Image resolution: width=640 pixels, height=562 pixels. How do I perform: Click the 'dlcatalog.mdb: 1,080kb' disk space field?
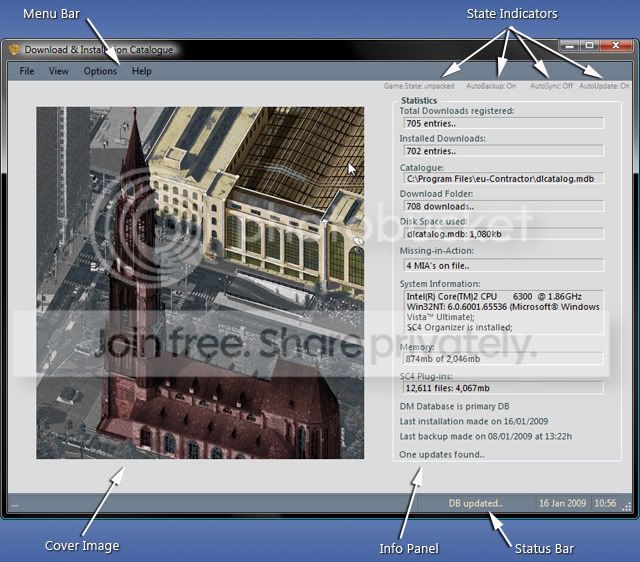coord(504,234)
